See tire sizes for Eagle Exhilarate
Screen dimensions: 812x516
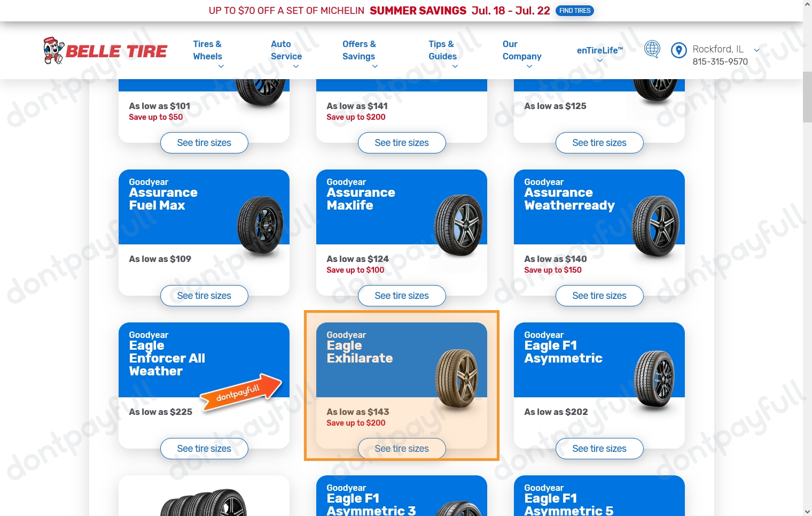(x=402, y=449)
